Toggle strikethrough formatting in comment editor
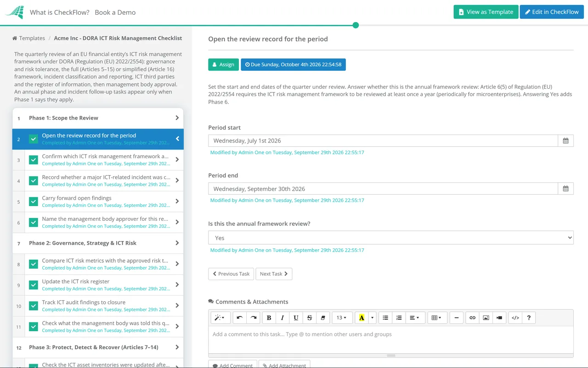588x368 pixels. (x=309, y=317)
